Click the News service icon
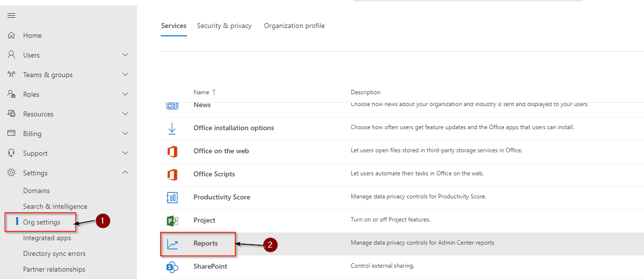644x279 pixels. click(172, 106)
